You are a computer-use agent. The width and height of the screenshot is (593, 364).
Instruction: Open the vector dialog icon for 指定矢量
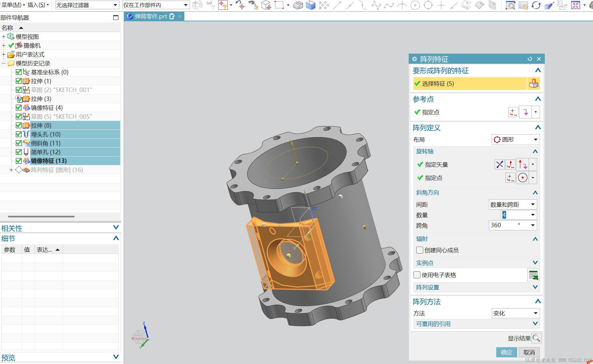(510, 164)
